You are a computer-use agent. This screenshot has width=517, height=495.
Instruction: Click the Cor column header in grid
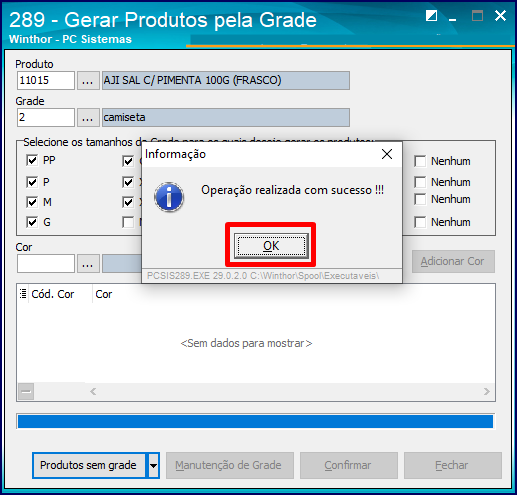tap(104, 294)
